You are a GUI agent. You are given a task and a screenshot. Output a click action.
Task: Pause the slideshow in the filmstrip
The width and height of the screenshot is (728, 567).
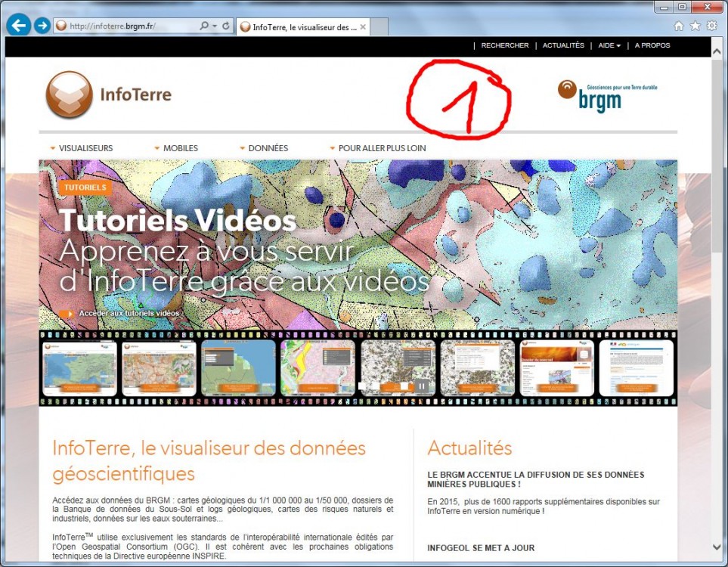coord(423,386)
